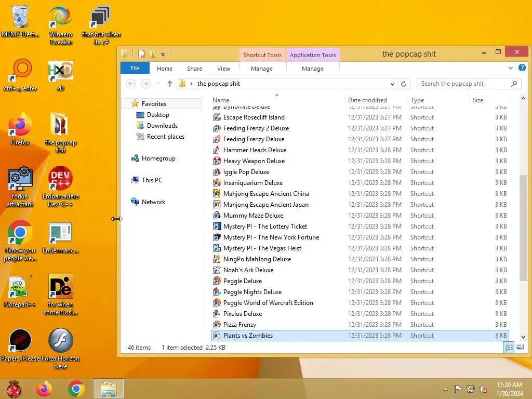Select the Endermanc... desktop shortcut
Image resolution: width=532 pixels, height=399 pixels.
(x=60, y=237)
